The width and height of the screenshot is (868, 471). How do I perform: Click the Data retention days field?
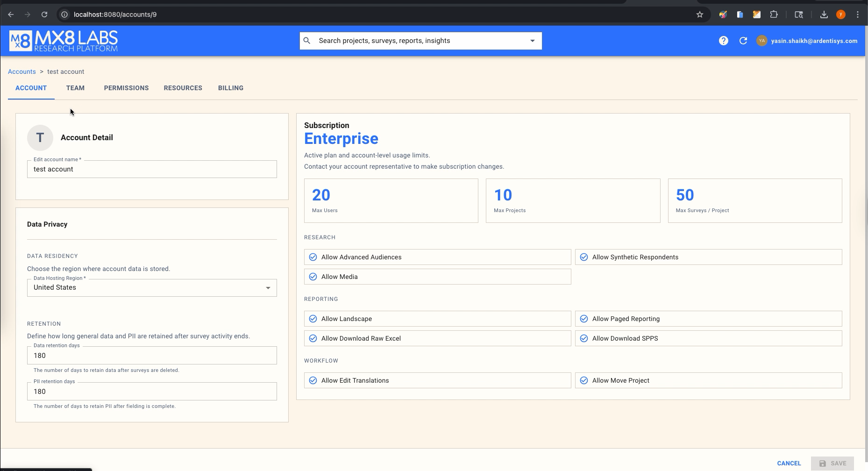coord(152,356)
